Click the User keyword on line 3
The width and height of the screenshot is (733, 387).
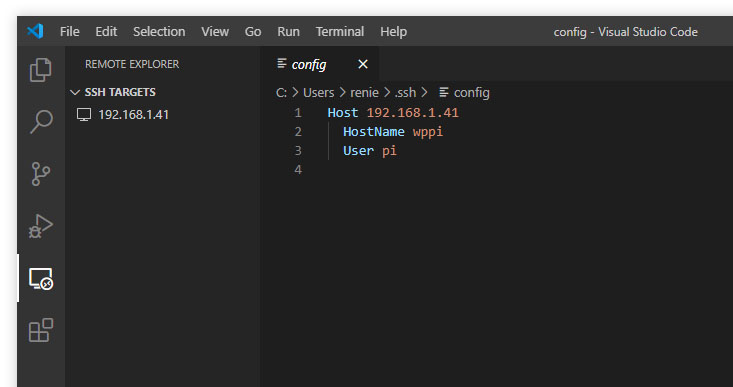(359, 150)
